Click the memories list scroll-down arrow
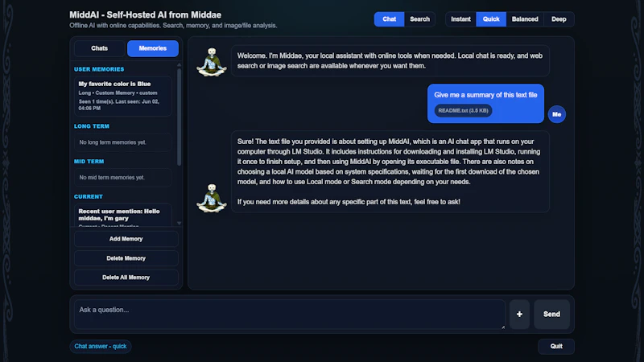 [179, 224]
